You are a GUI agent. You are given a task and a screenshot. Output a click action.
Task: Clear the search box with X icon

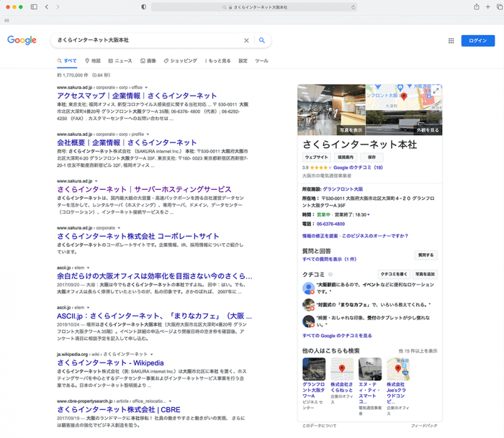[246, 40]
